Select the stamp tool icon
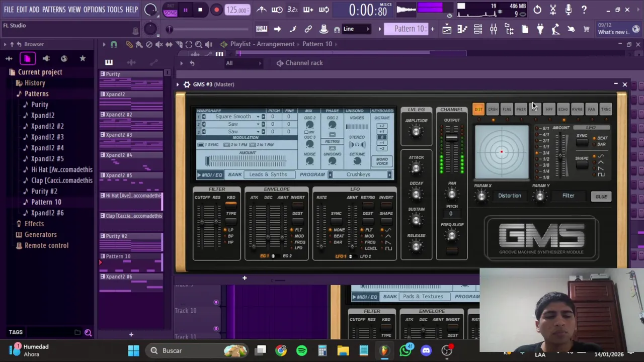 [324, 29]
